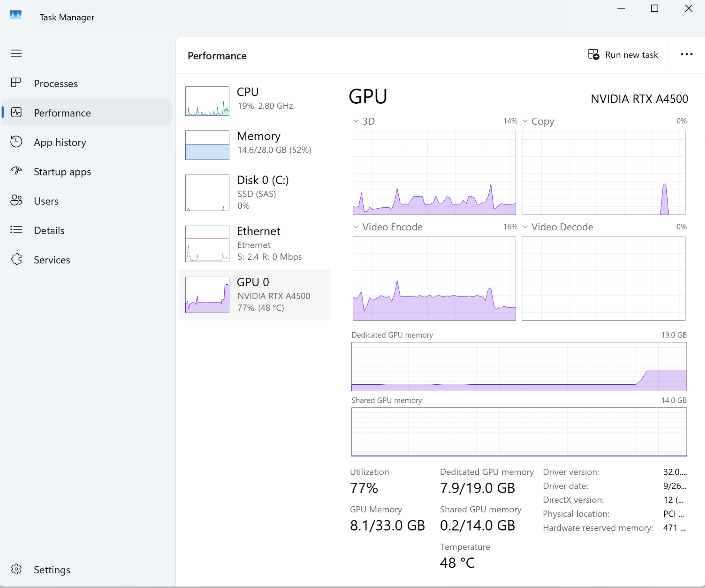Click the Dedicated GPU memory graph
Image resolution: width=705 pixels, height=588 pixels.
tap(519, 367)
